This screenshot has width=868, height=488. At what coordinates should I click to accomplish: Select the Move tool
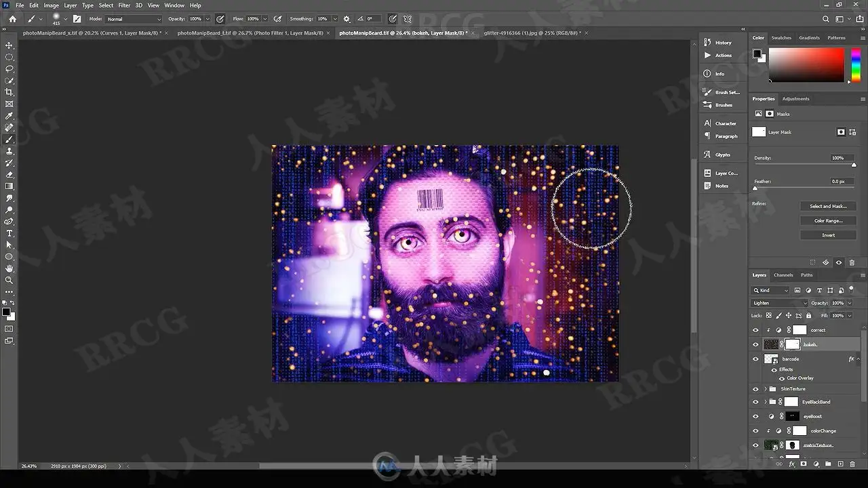coord(9,45)
